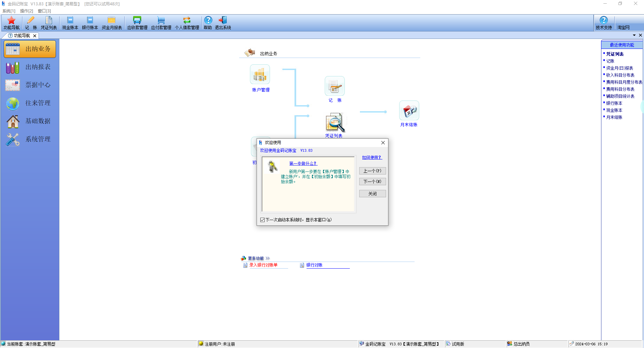Open 现金账本 in recent functions
This screenshot has width=644, height=348.
coord(614,110)
